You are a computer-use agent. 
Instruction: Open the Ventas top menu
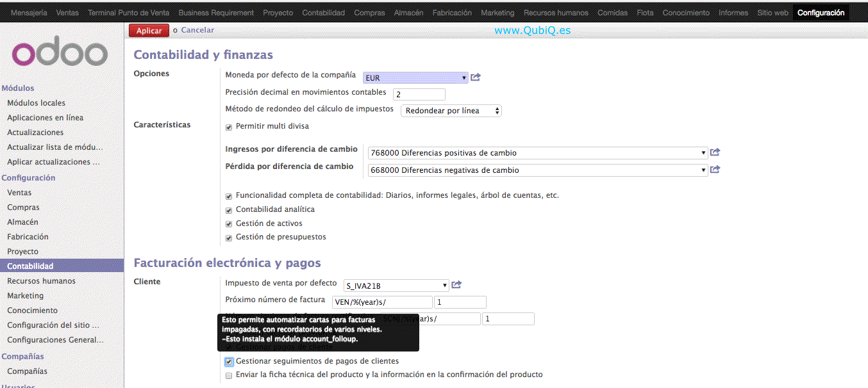67,13
